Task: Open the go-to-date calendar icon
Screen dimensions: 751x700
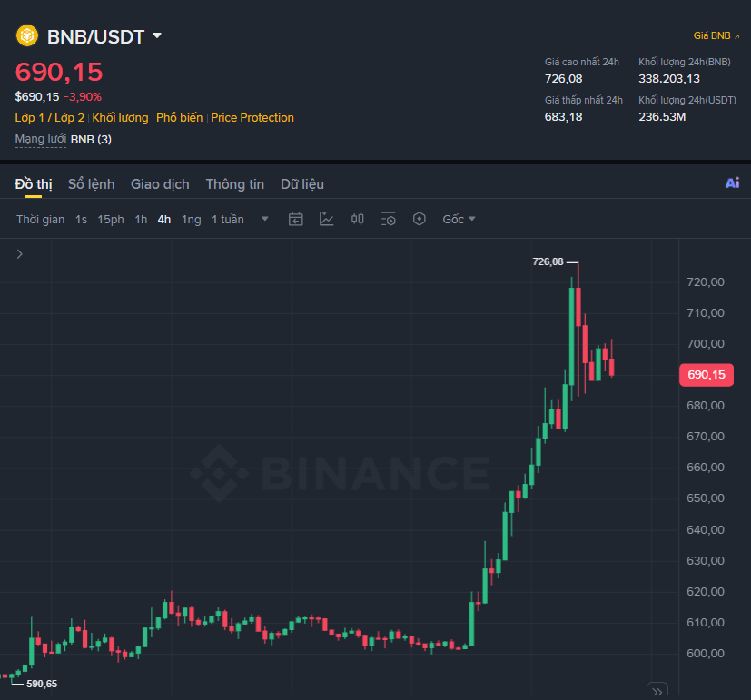Action: point(295,219)
